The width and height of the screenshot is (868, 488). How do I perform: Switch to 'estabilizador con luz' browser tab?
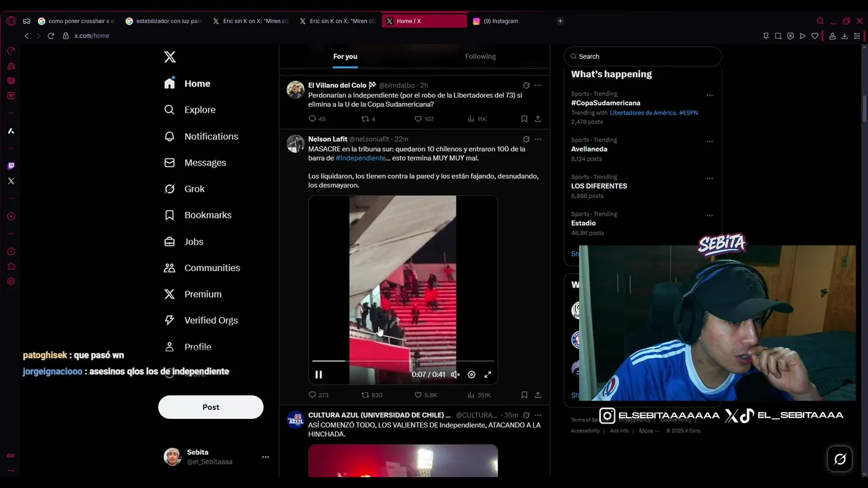pyautogui.click(x=163, y=21)
